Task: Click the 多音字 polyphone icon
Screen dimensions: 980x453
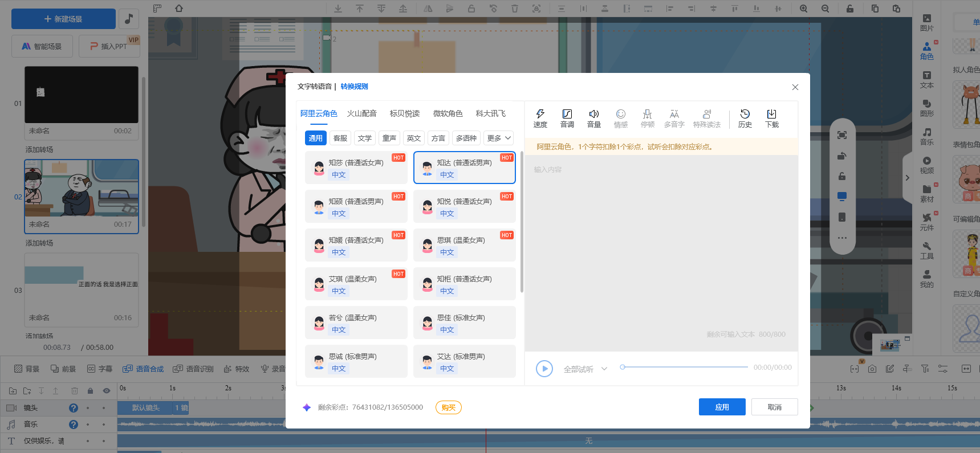Action: pos(674,119)
